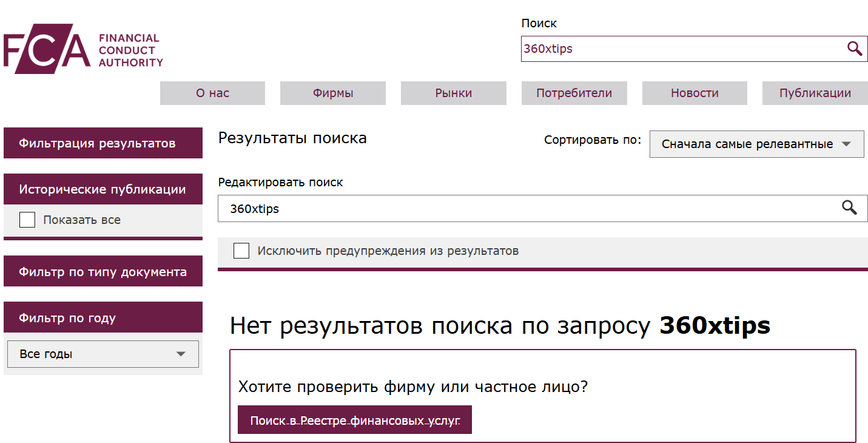
Task: Click inside the 'Редактировать поиск' input field
Action: click(425, 208)
